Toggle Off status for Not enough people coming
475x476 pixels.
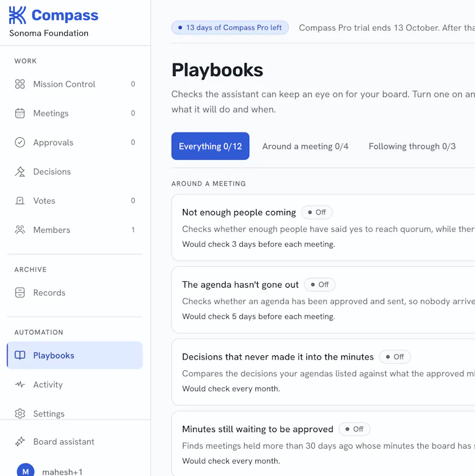pos(316,212)
